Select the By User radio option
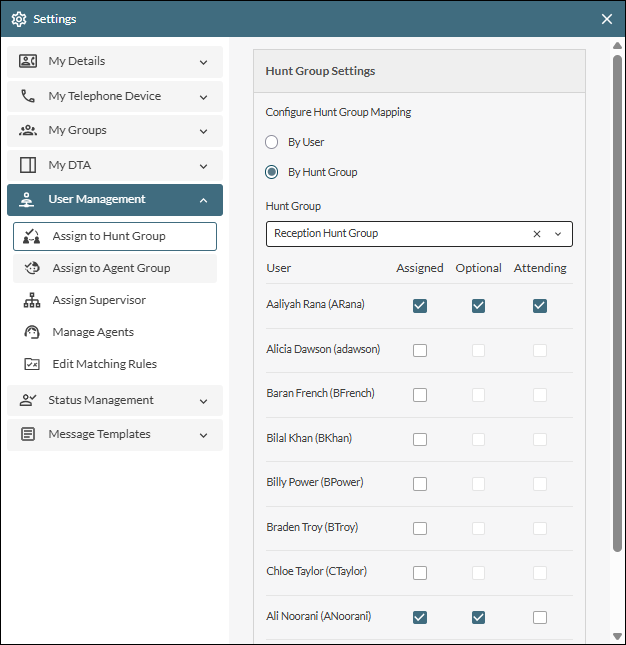 272,142
